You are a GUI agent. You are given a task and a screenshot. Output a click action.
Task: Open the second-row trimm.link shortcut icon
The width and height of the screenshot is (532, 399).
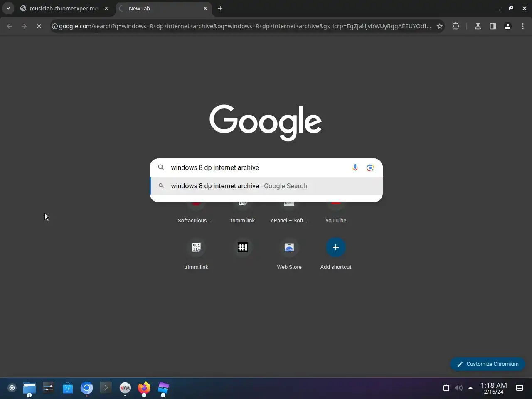[x=196, y=247]
